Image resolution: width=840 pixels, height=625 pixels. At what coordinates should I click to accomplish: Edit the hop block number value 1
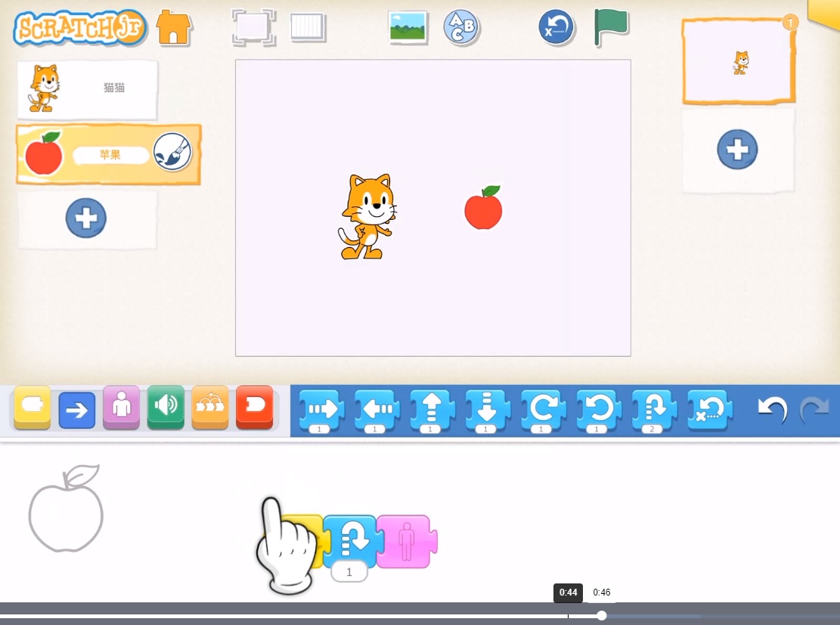coord(349,572)
